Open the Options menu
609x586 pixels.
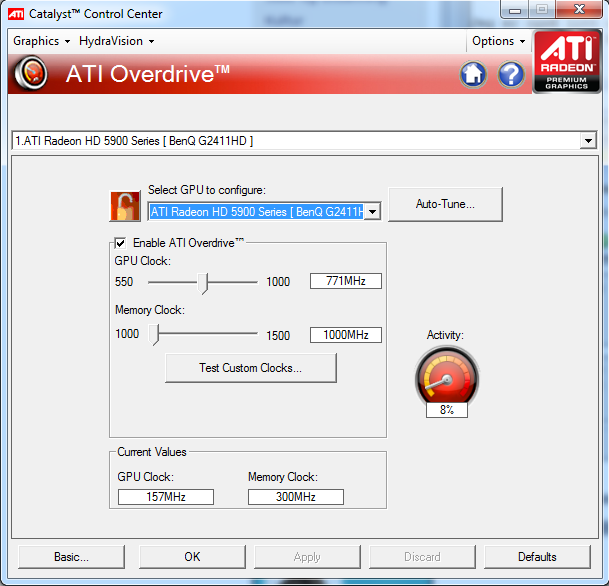498,41
